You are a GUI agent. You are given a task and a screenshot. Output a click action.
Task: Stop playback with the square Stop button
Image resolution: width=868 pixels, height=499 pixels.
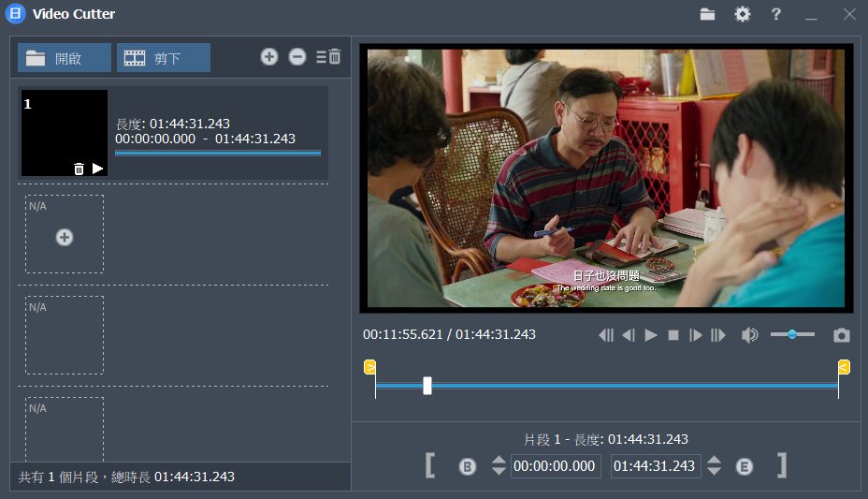click(673, 335)
